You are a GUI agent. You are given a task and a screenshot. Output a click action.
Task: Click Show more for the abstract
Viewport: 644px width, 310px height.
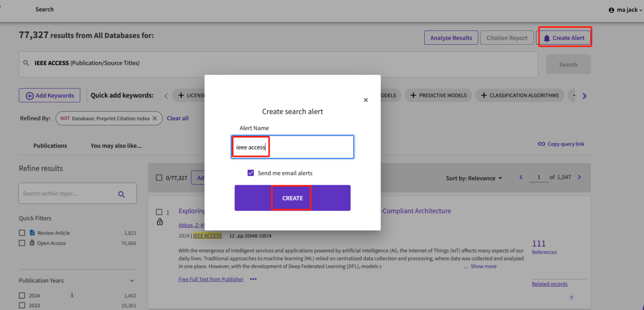click(x=484, y=266)
